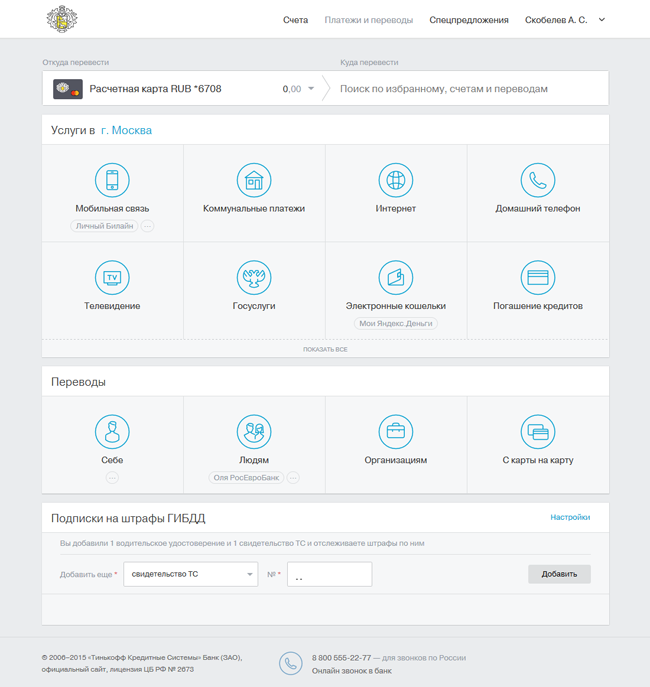Click the Мобильная связь label
This screenshot has height=687, width=650.
tap(112, 209)
